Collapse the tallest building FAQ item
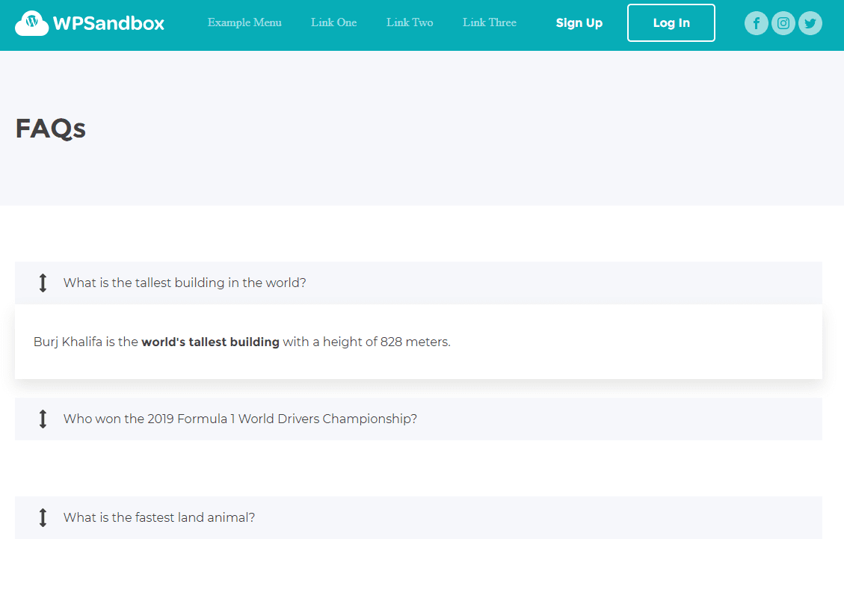Image resolution: width=844 pixels, height=616 pixels. tap(418, 283)
